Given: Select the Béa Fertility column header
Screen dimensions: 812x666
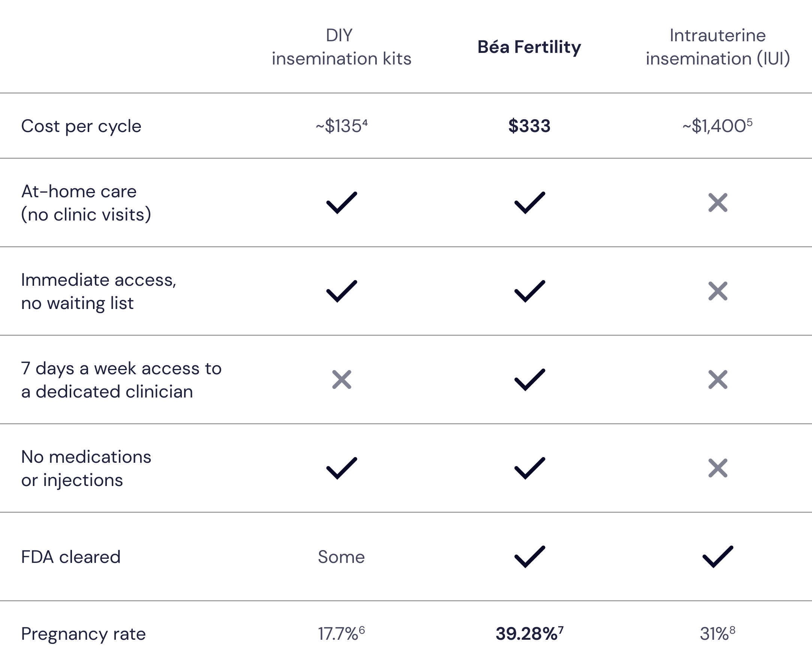Looking at the screenshot, I should pos(529,47).
